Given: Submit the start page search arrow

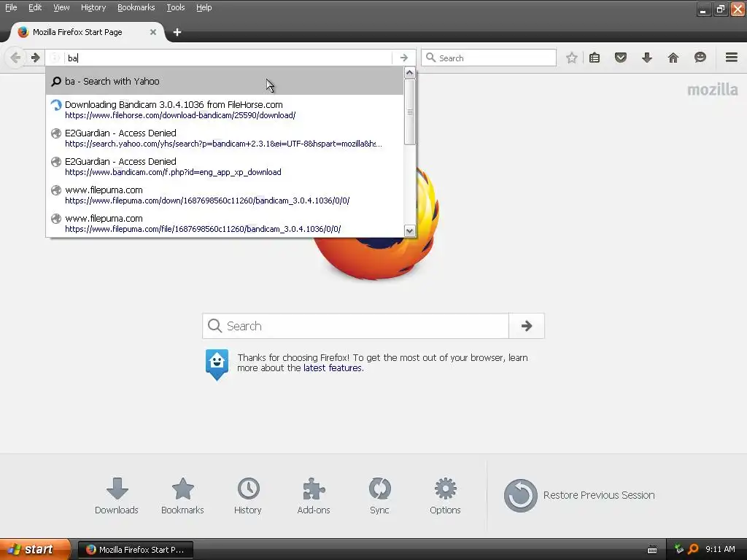Looking at the screenshot, I should (x=527, y=326).
